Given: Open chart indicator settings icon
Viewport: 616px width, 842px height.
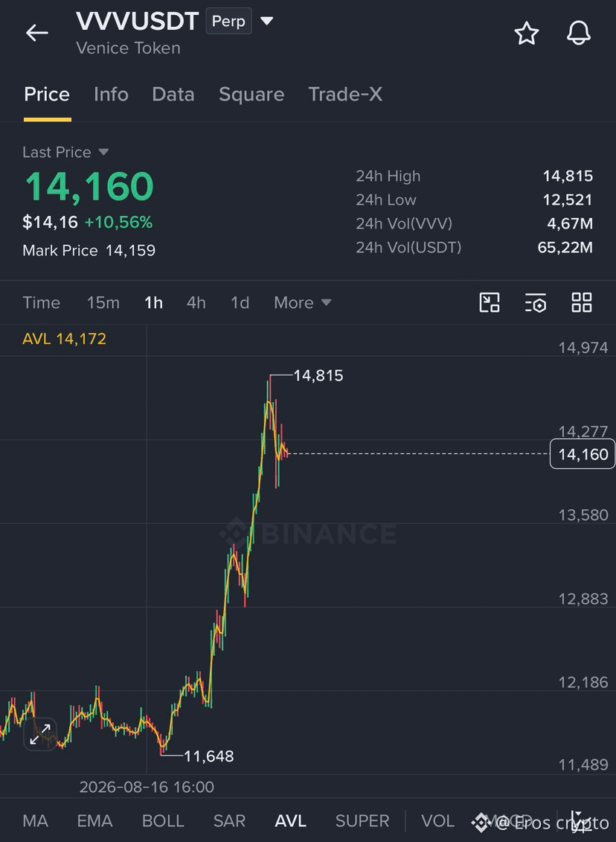Looking at the screenshot, I should pyautogui.click(x=536, y=302).
